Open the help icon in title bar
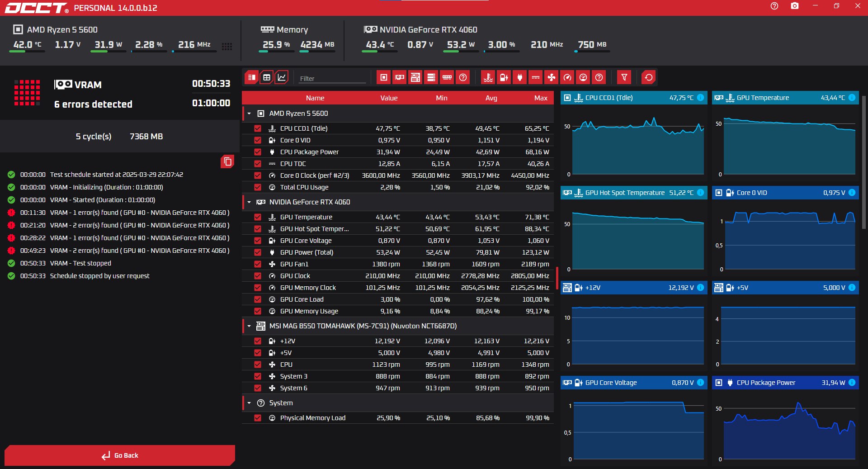Image resolution: width=868 pixels, height=469 pixels. (x=774, y=6)
